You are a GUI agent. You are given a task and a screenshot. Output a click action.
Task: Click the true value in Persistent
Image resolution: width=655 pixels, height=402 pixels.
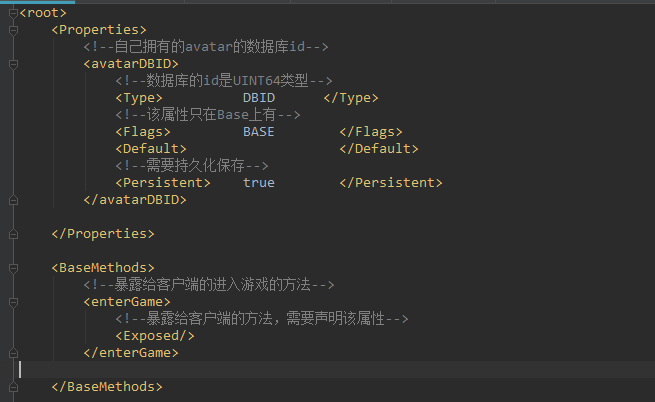tap(258, 183)
